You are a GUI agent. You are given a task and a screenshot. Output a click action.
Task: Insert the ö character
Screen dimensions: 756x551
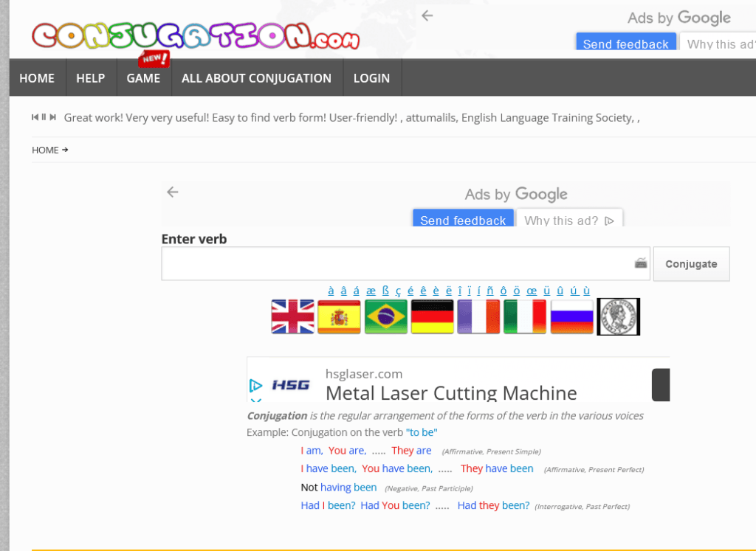516,291
